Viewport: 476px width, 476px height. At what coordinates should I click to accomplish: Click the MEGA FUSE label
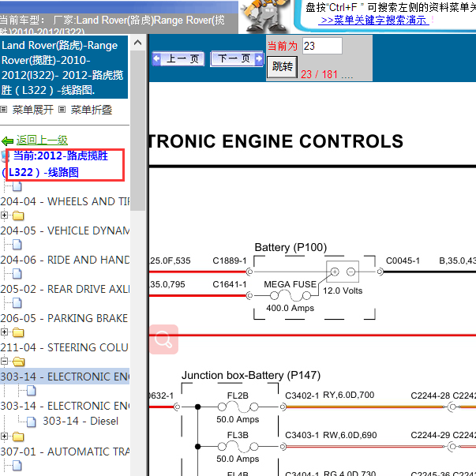click(x=290, y=284)
